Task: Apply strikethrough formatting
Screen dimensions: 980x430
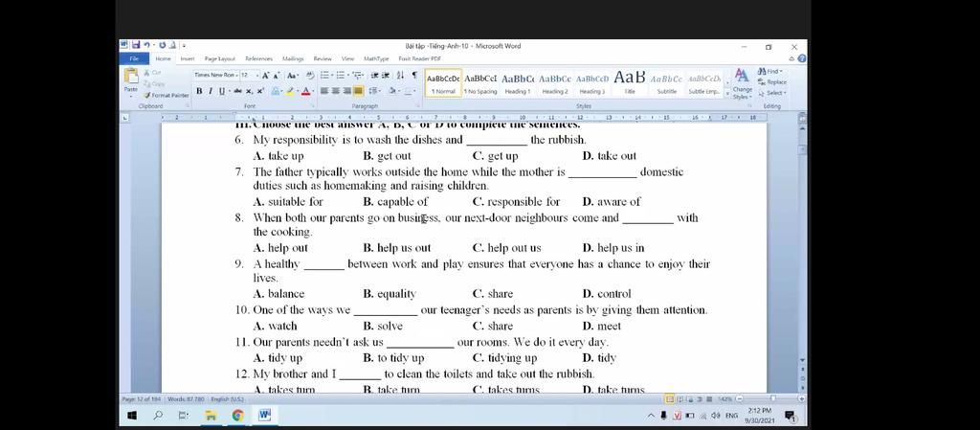Action: [x=237, y=90]
